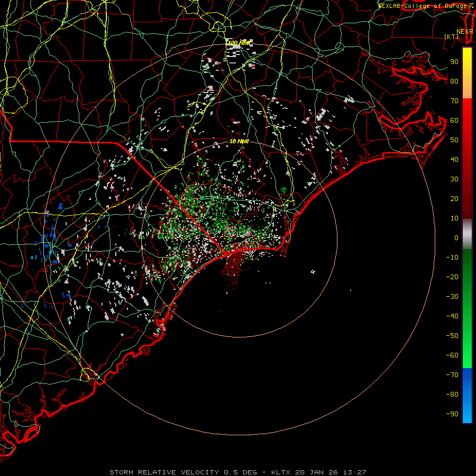Click the KT units label above color bar
The height and width of the screenshot is (476, 476).
coord(452,36)
